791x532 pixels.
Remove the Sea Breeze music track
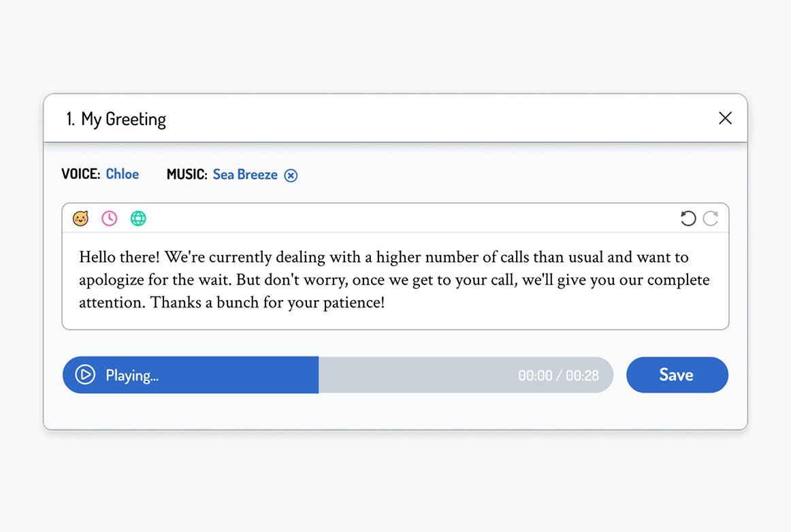pyautogui.click(x=291, y=176)
